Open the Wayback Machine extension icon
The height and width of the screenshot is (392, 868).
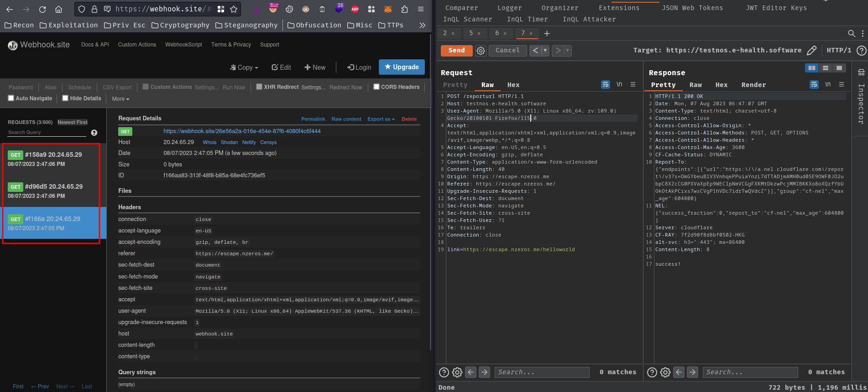(322, 9)
